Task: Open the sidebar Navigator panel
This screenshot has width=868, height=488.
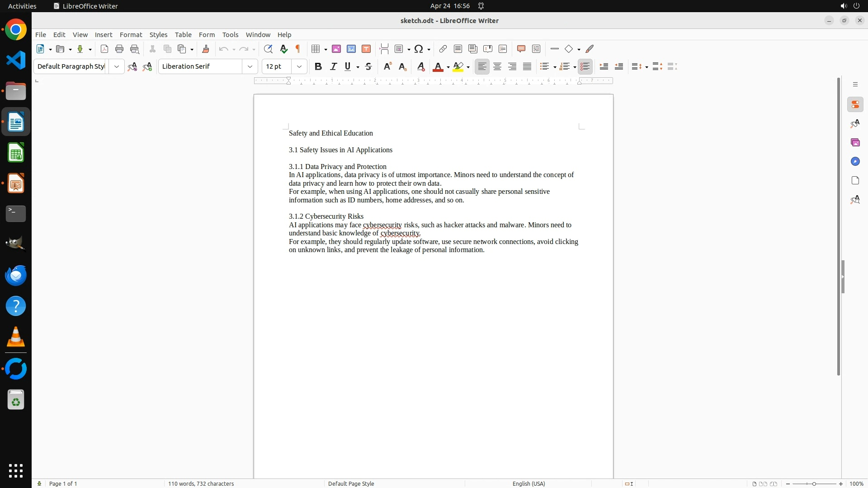Action: [855, 161]
